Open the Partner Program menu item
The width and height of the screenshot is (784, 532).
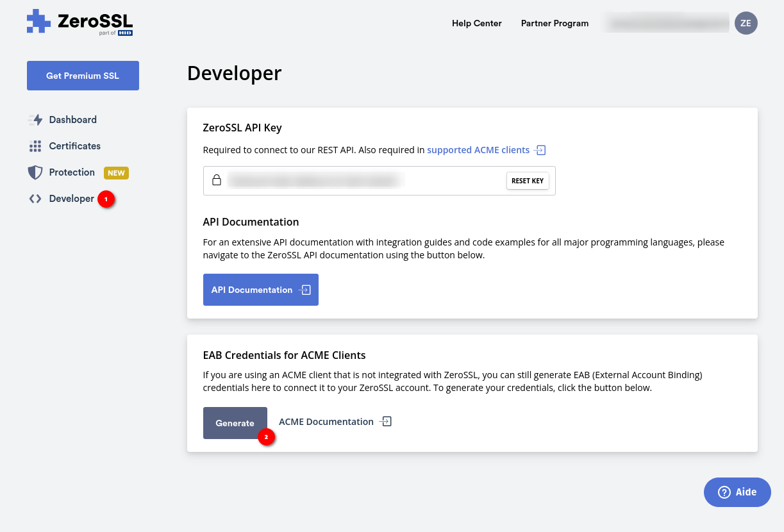tap(554, 23)
